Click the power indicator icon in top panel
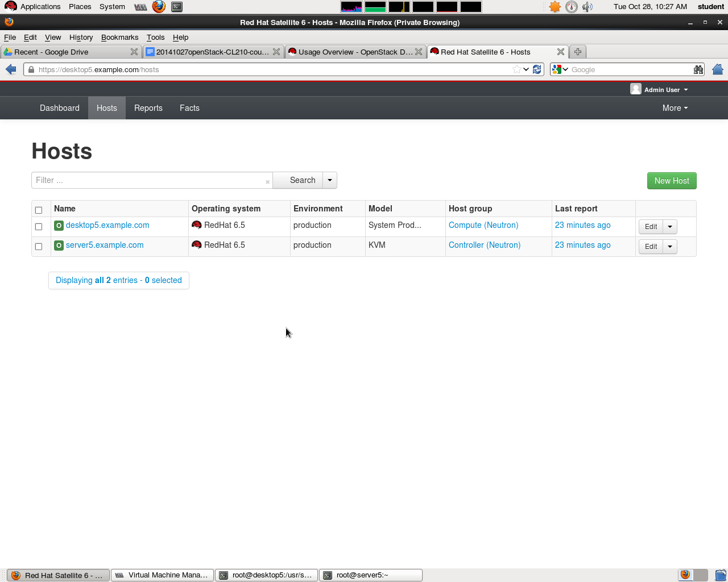The height and width of the screenshot is (582, 728). (572, 7)
